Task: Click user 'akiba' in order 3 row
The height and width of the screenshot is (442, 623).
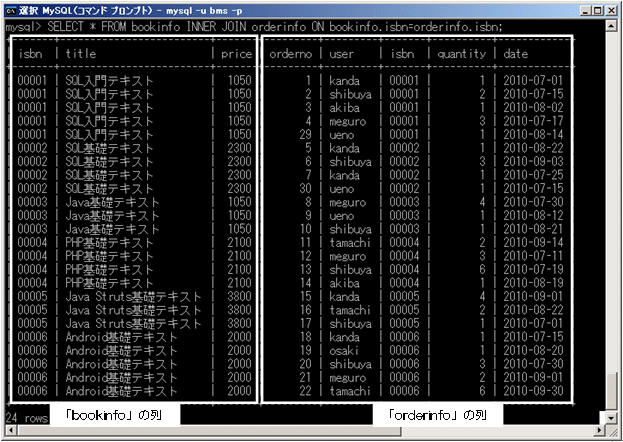Action: tap(344, 108)
